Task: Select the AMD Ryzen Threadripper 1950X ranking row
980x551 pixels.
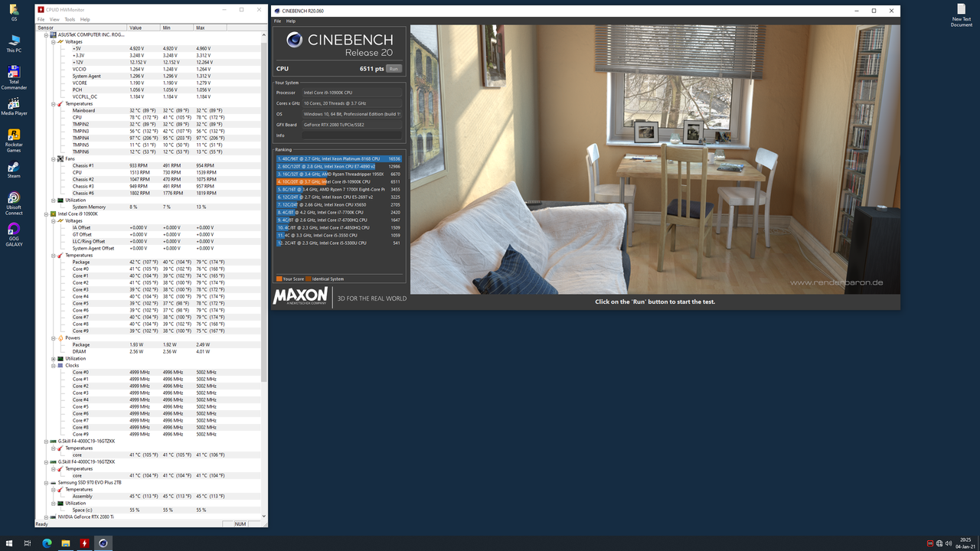Action: (x=339, y=174)
